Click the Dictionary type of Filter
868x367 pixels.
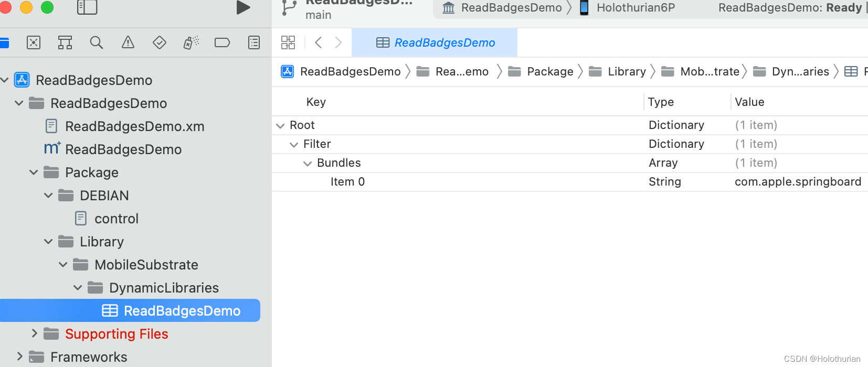676,144
